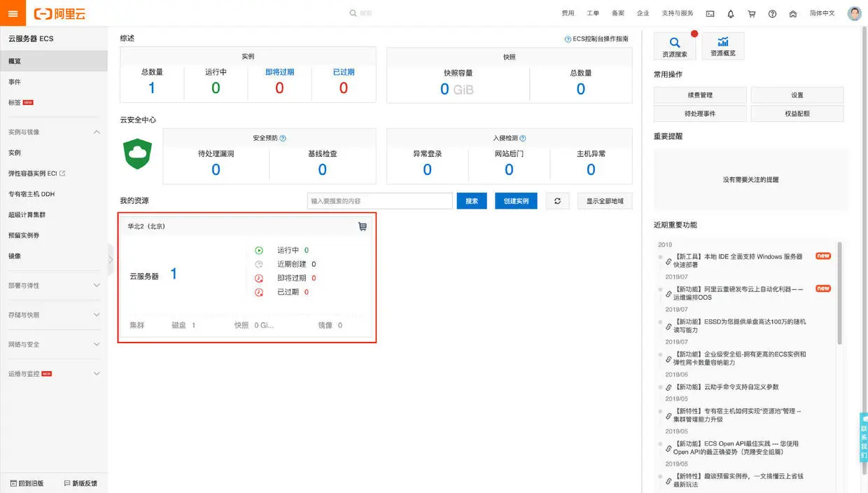Click the refresh icon button
This screenshot has height=493, width=868.
click(557, 201)
